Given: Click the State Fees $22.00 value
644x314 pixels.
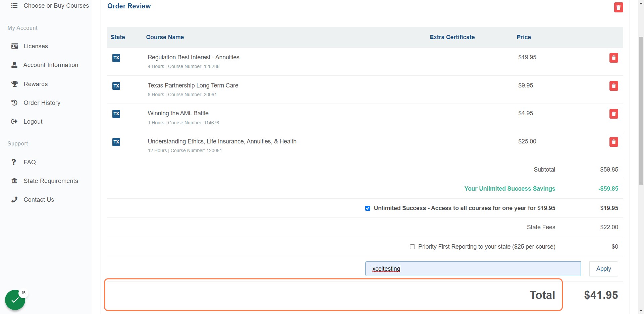Looking at the screenshot, I should (609, 227).
